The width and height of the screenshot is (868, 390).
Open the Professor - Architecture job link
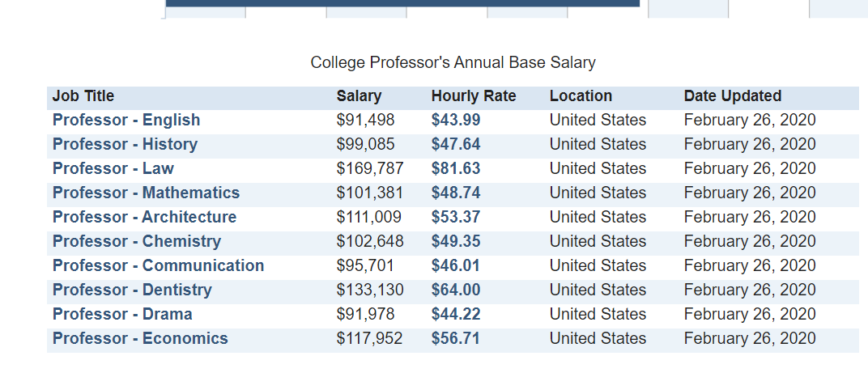144,218
